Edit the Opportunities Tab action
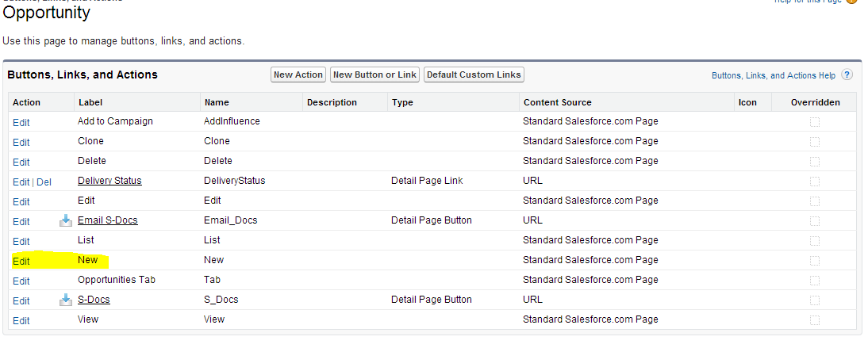868x348 pixels. pyautogui.click(x=21, y=281)
